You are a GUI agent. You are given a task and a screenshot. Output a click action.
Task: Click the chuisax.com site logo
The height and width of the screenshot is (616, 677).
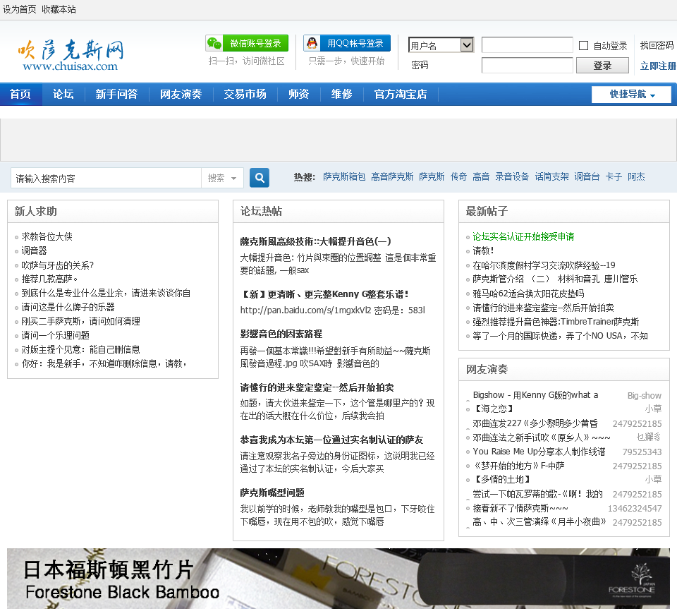point(71,55)
